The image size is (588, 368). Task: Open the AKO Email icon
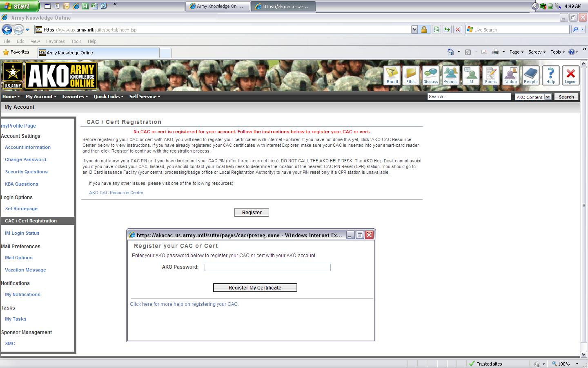(x=392, y=75)
